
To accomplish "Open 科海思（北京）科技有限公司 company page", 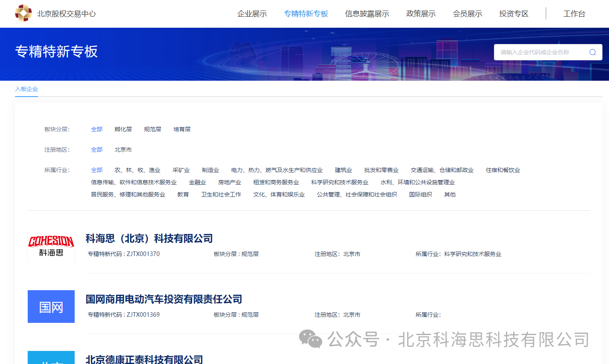I will [x=149, y=238].
